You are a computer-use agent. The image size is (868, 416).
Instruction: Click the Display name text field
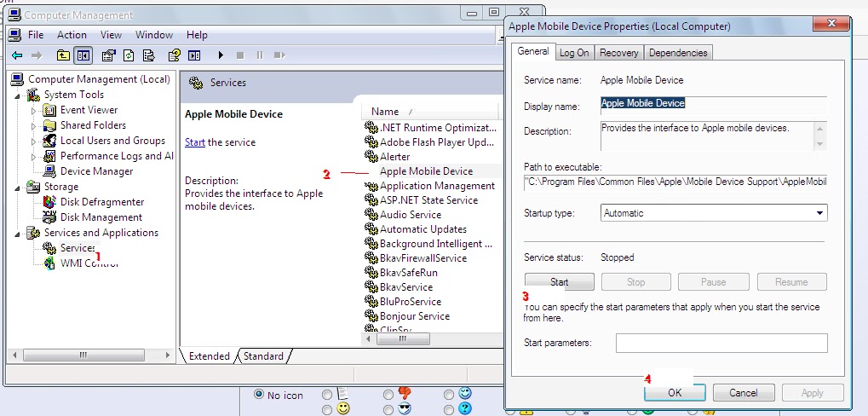pos(714,104)
